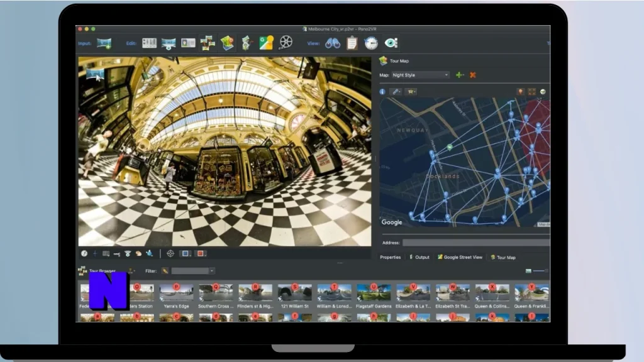Switch to the Properties tab
644x362 pixels.
pos(390,257)
